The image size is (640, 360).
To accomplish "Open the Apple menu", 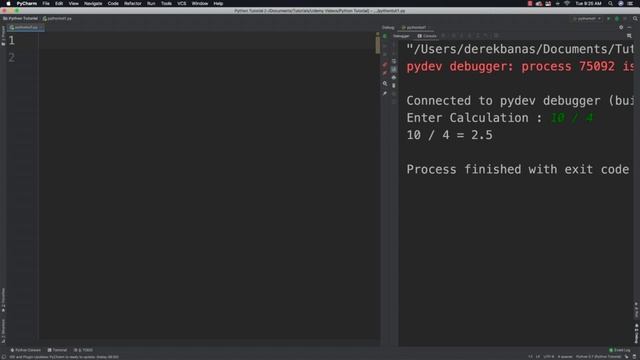I will pyautogui.click(x=8, y=3).
